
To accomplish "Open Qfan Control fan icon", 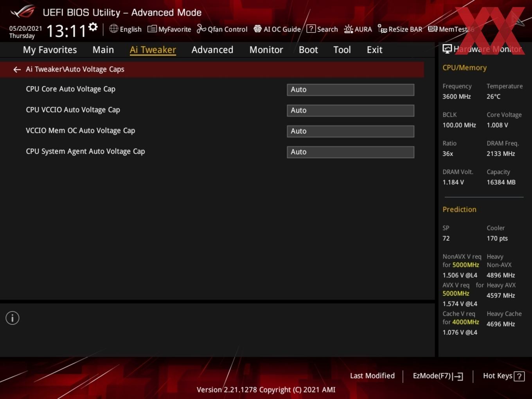I will point(201,29).
